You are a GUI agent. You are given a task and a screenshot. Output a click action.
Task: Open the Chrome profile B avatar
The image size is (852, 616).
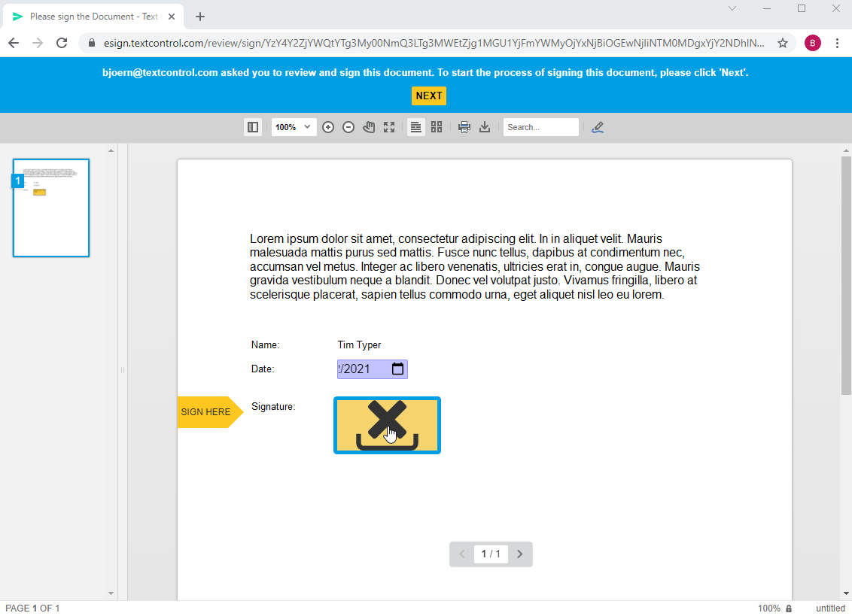[x=812, y=43]
